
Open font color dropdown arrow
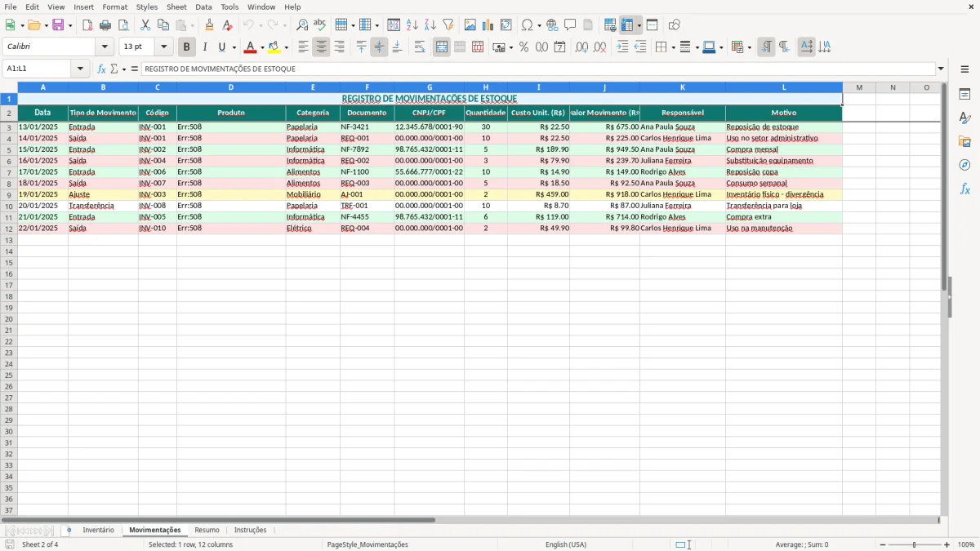tap(262, 47)
